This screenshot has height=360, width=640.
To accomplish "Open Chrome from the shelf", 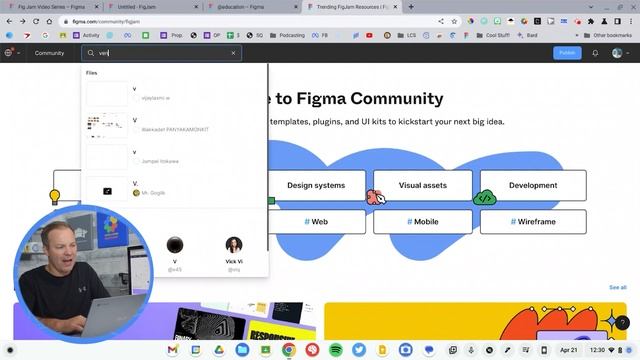I will point(289,350).
